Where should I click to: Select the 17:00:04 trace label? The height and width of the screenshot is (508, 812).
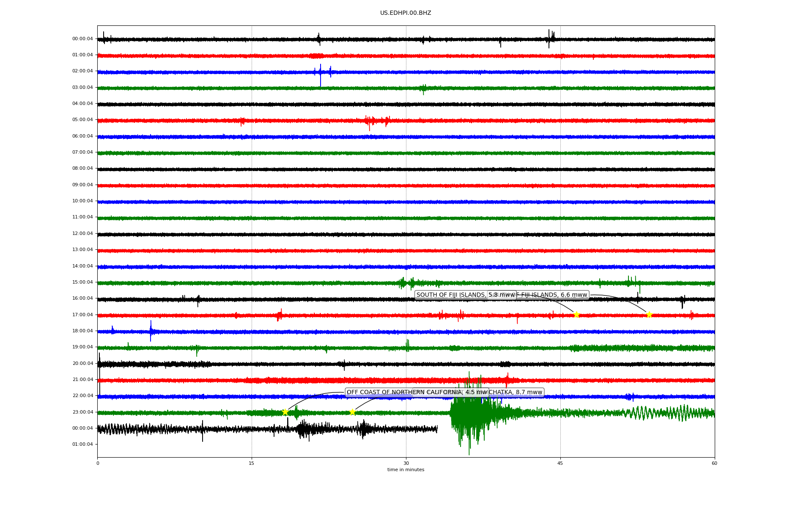click(x=82, y=315)
